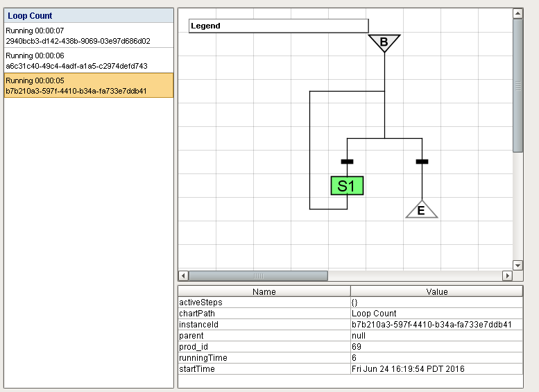The height and width of the screenshot is (392, 539).
Task: Click the transition bar above S1
Action: [x=347, y=162]
